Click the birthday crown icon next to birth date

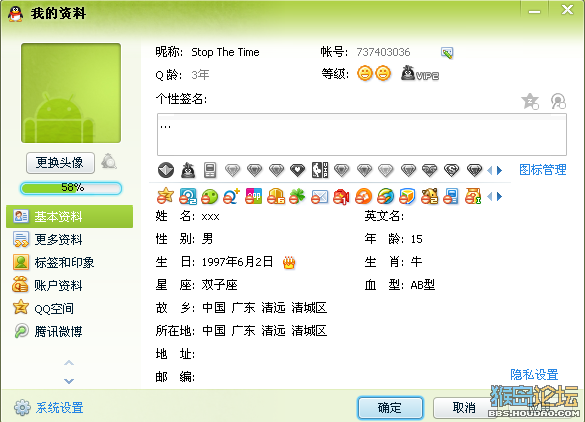pyautogui.click(x=289, y=263)
